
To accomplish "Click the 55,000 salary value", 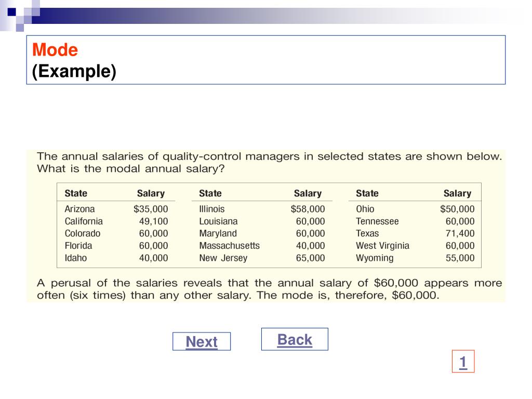I will [460, 258].
